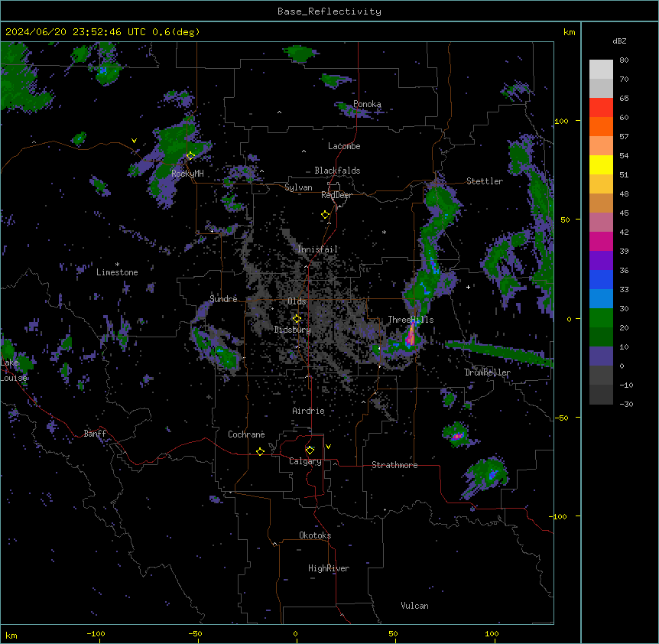Click the yellow diamond marker above Calgary
The image size is (659, 644).
click(310, 450)
